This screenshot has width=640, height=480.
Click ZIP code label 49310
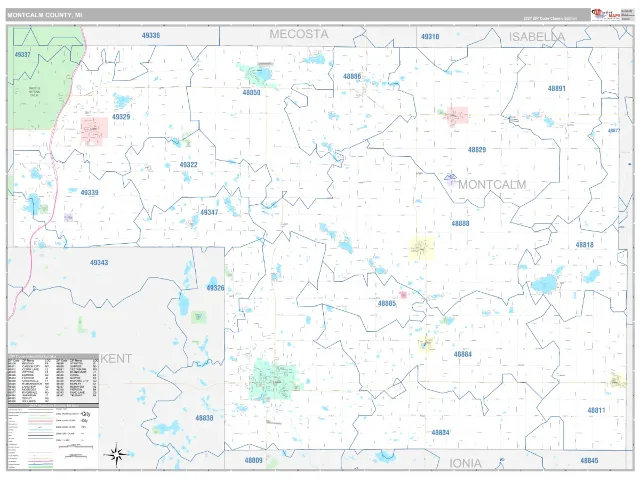430,37
